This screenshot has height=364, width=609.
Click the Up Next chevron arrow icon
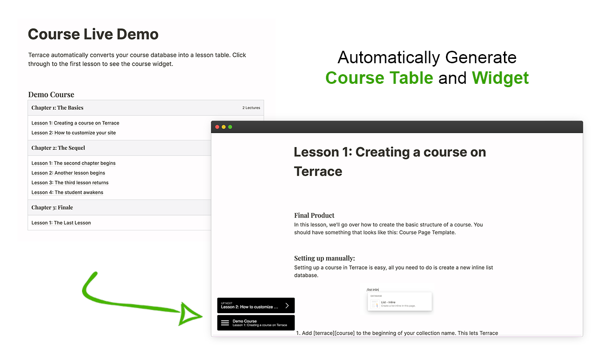tap(287, 305)
